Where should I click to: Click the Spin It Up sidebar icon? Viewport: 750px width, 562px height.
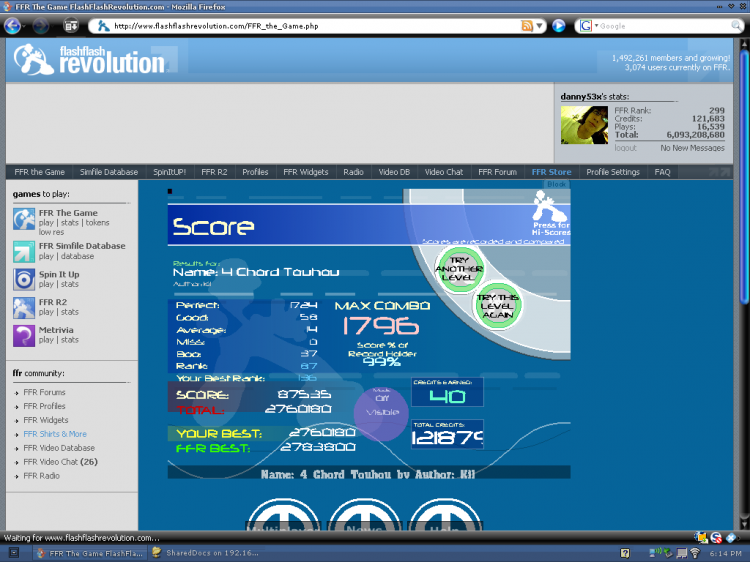pyautogui.click(x=24, y=280)
